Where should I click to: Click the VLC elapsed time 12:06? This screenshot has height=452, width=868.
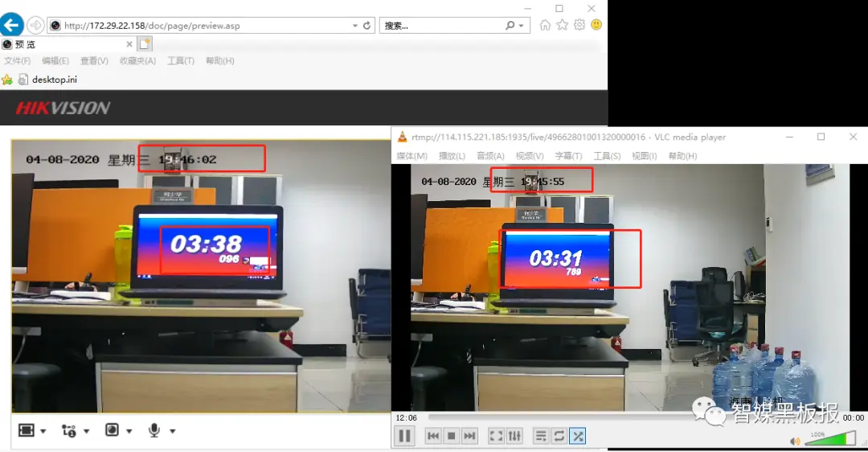407,417
